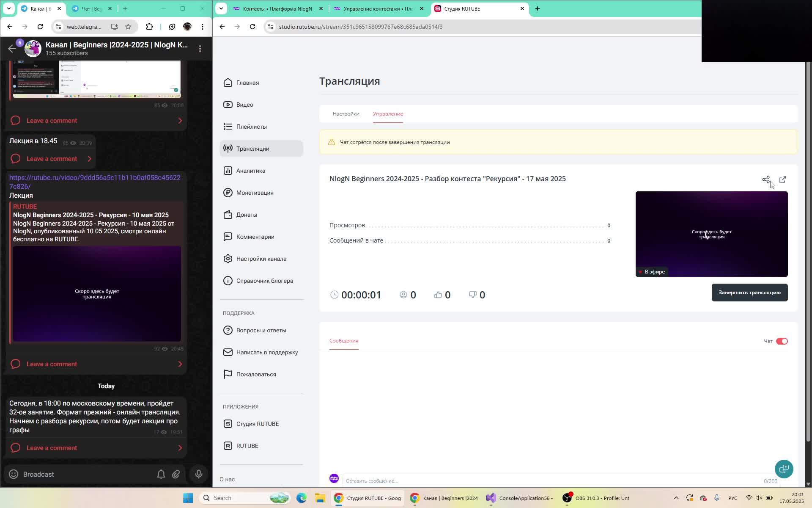The height and width of the screenshot is (508, 812).
Task: Open Microsoft Edge from the taskbar
Action: (x=302, y=498)
